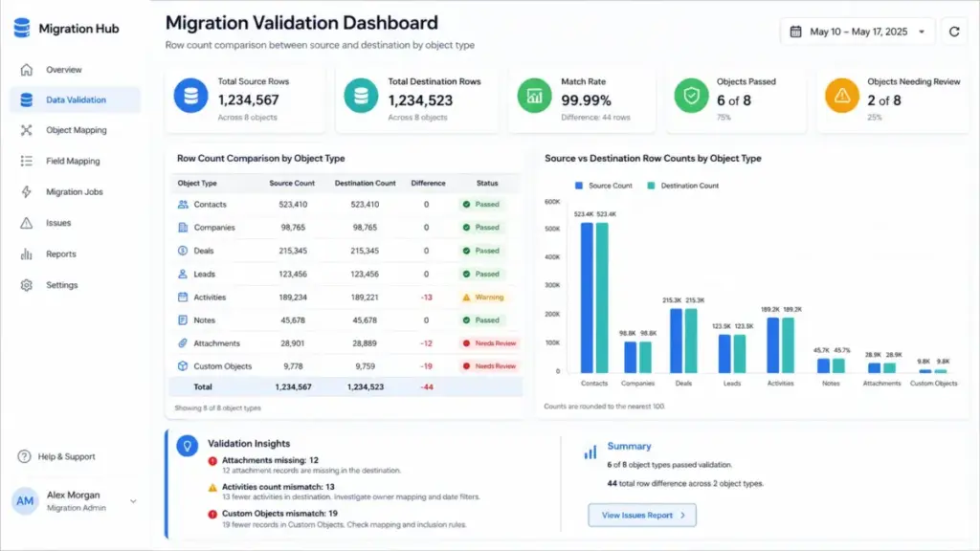
Task: Go to Object Mapping
Action: pyautogui.click(x=76, y=130)
